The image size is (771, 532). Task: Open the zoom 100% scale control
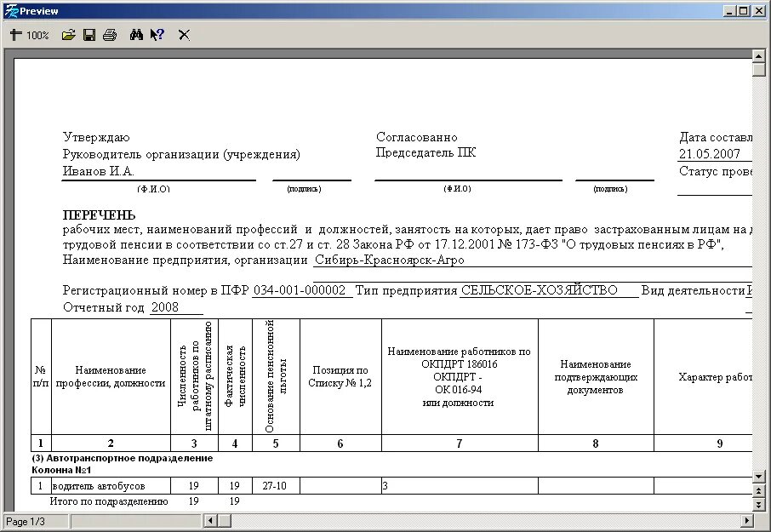point(30,35)
